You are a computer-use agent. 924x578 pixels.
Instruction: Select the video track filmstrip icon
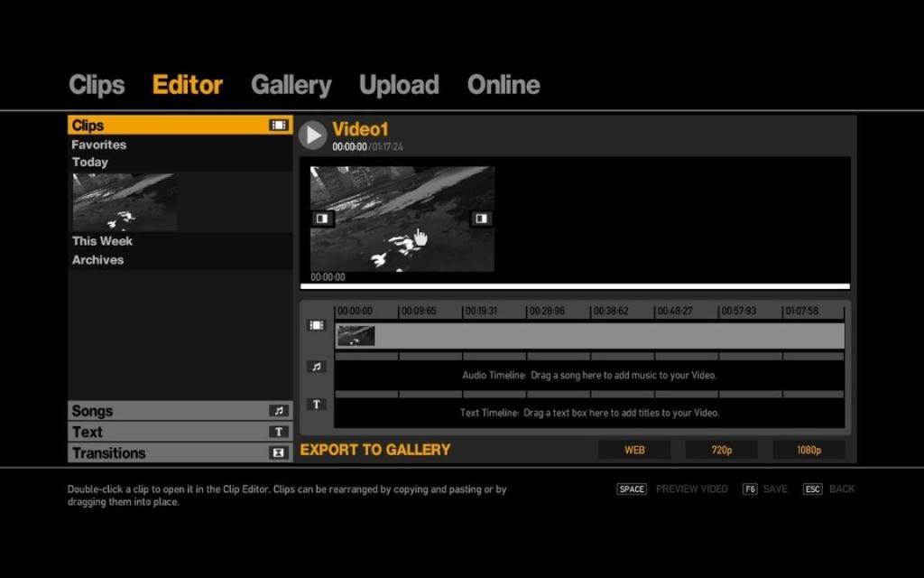click(x=316, y=325)
